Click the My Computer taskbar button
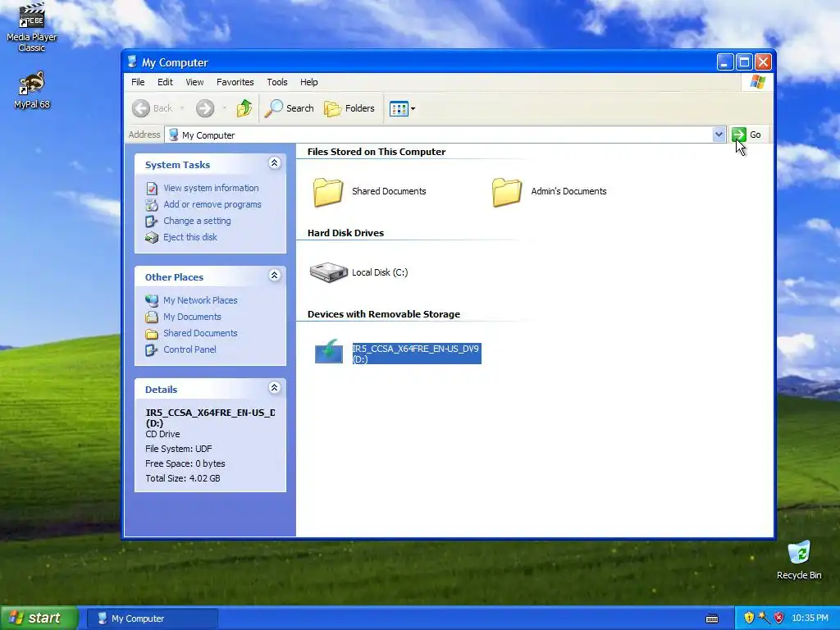Screen dimensions: 840x630 (153, 619)
